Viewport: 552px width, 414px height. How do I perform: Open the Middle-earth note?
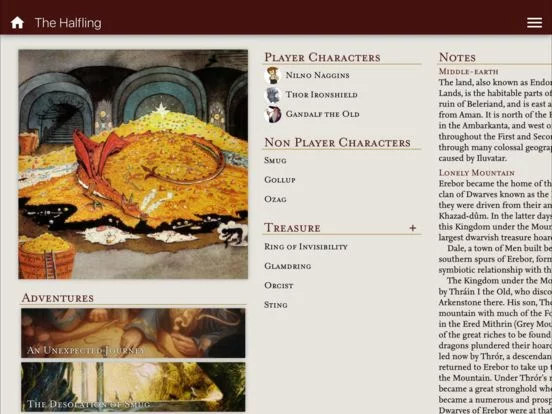point(468,71)
